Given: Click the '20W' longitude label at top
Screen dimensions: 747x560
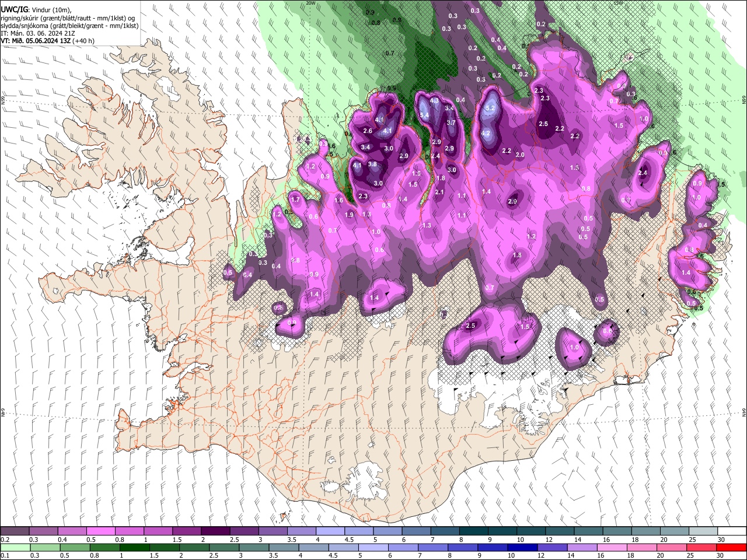Looking at the screenshot, I should click(x=310, y=3).
